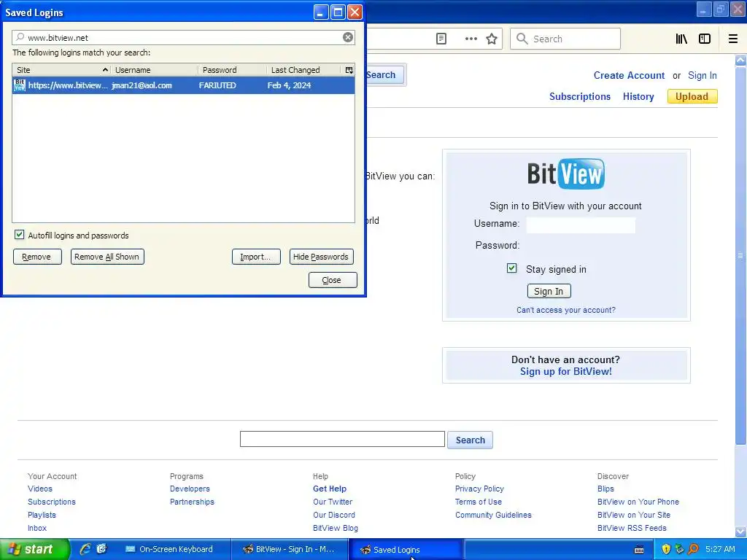This screenshot has width=747, height=560.
Task: Click the page scrollbar down arrow
Action: point(741,531)
